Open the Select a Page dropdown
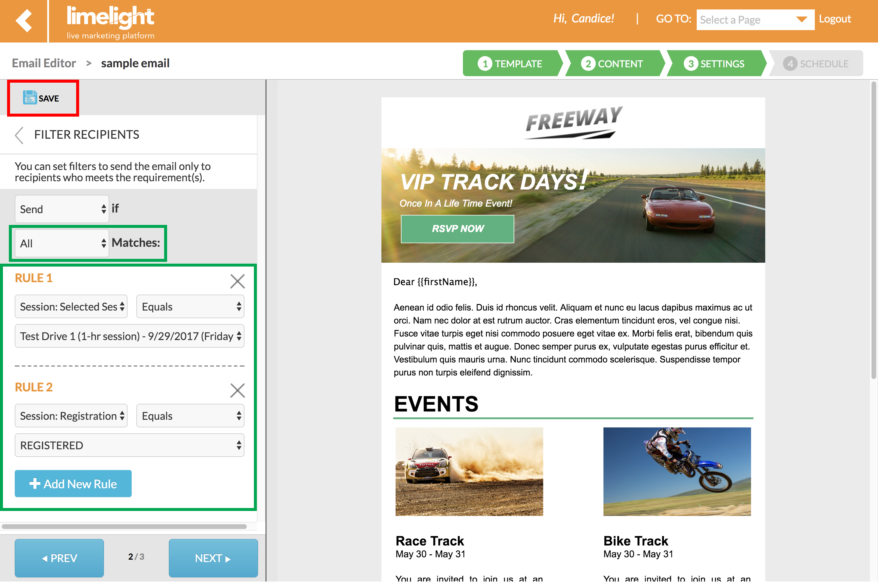 click(x=755, y=19)
